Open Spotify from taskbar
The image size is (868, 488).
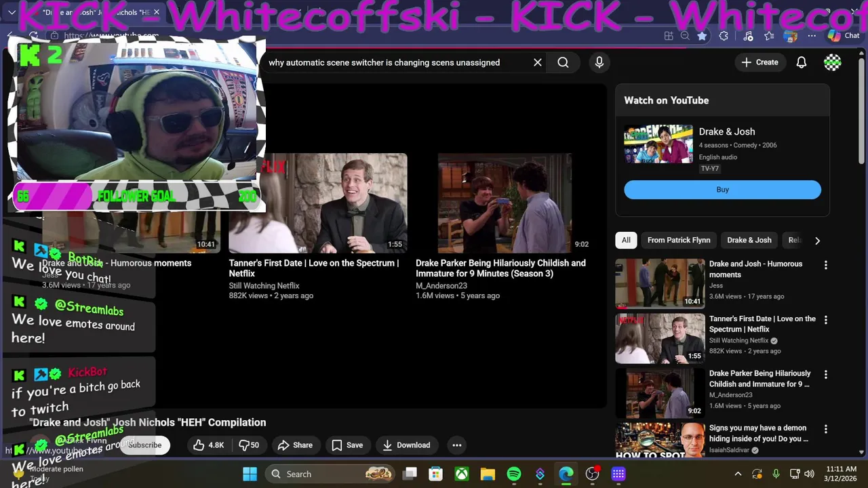pos(514,474)
